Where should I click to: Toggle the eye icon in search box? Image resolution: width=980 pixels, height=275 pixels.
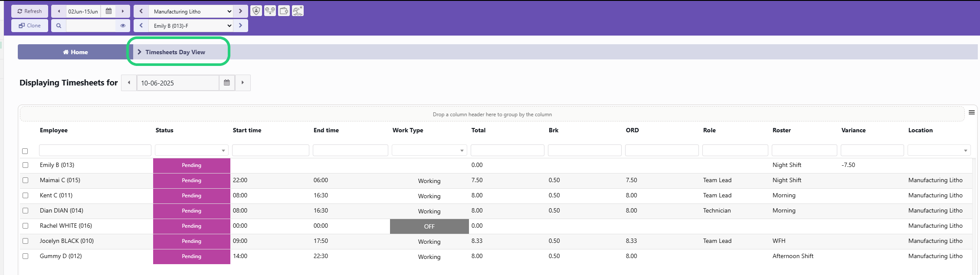(123, 26)
